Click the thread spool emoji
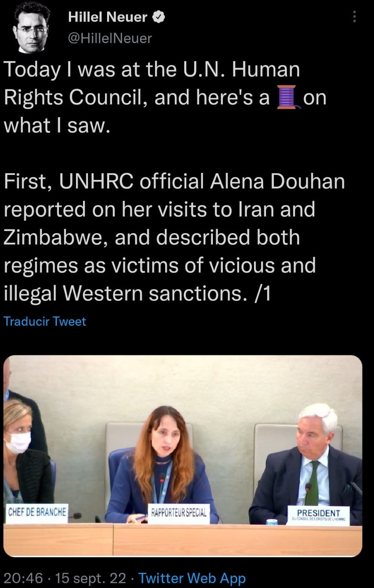 coord(286,97)
